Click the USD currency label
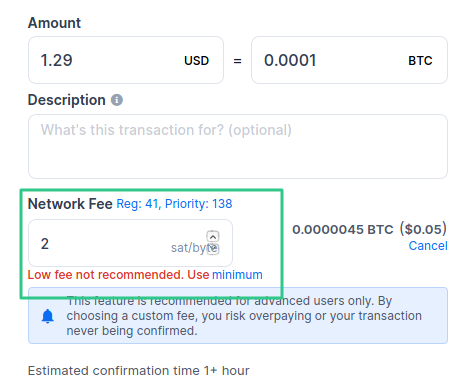 click(x=197, y=61)
